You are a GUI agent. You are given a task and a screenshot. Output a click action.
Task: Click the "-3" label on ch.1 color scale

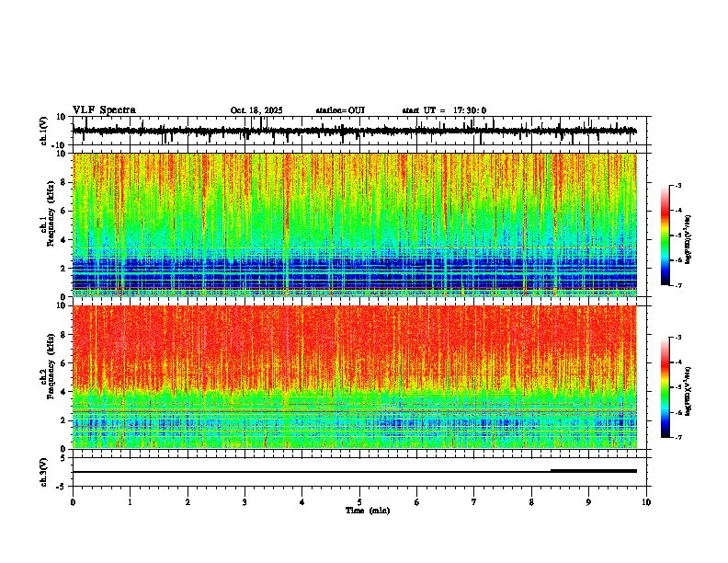tap(678, 185)
